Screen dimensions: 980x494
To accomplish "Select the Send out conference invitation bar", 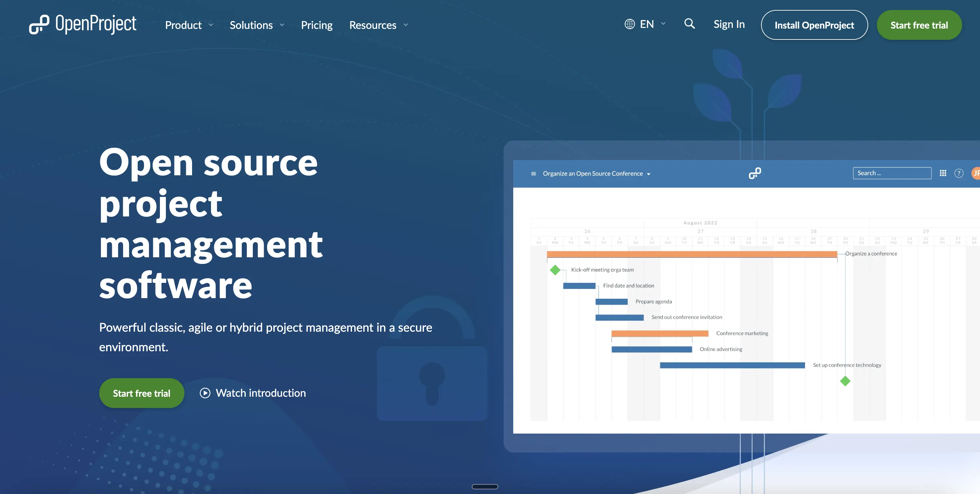I will [619, 317].
